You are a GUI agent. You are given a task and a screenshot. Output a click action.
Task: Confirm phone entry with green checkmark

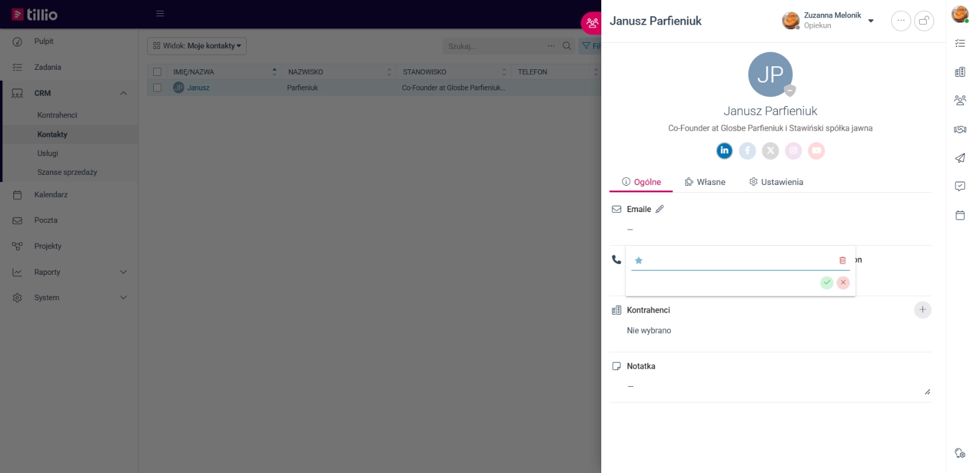tap(827, 283)
